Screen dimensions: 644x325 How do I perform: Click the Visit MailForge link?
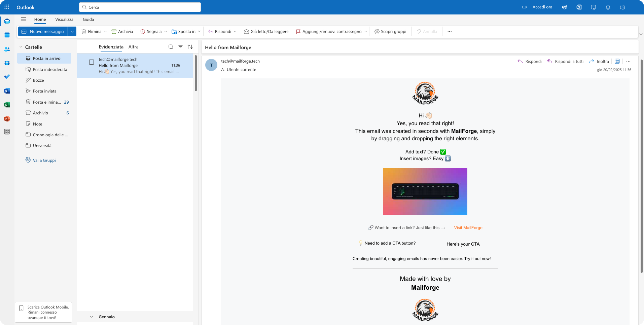coord(468,228)
